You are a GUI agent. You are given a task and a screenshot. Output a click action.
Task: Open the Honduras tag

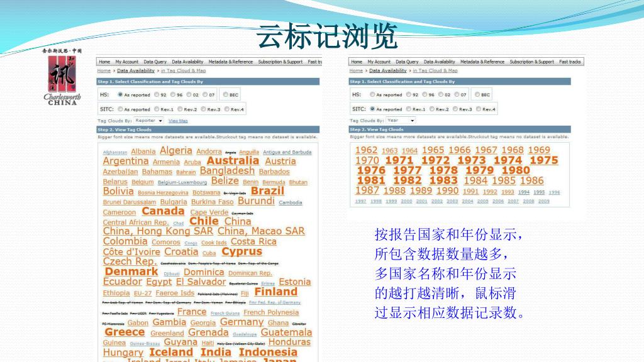pos(289,342)
